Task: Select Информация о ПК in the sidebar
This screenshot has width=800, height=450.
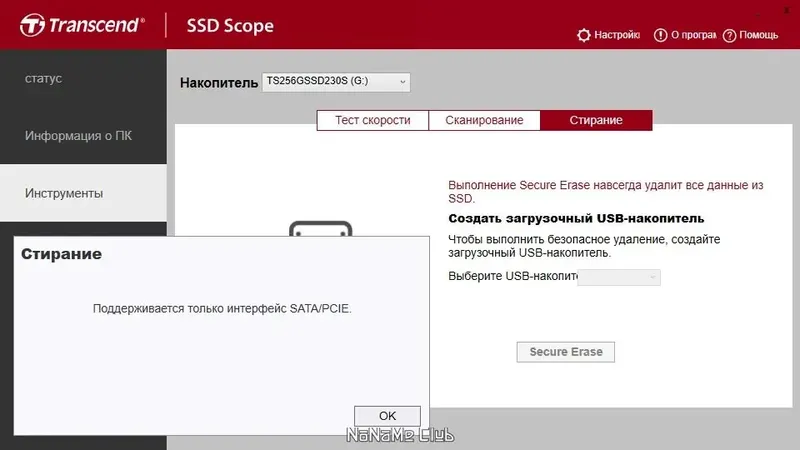Action: [83, 136]
